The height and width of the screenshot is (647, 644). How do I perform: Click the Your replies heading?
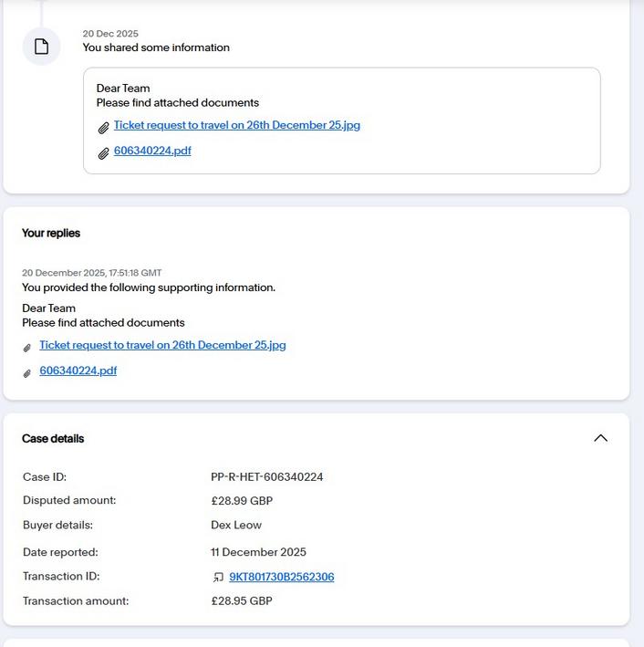coord(51,234)
